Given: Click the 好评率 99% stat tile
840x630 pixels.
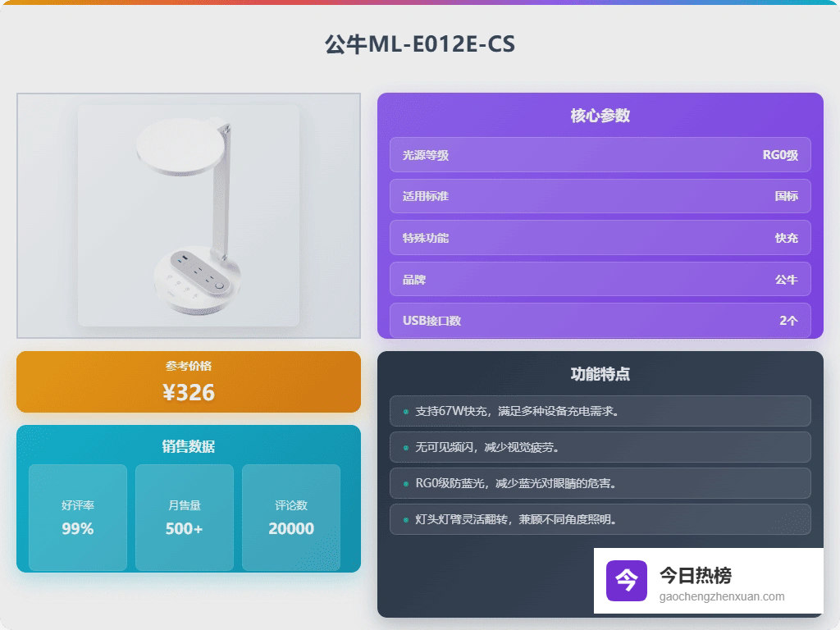Looking at the screenshot, I should [x=78, y=518].
